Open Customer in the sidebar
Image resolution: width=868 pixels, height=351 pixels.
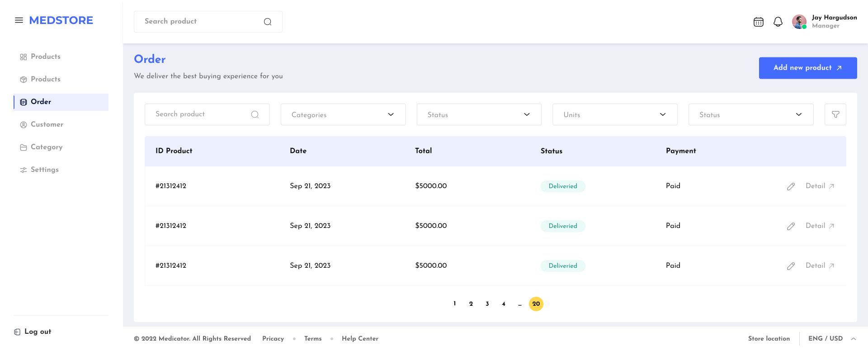click(47, 124)
